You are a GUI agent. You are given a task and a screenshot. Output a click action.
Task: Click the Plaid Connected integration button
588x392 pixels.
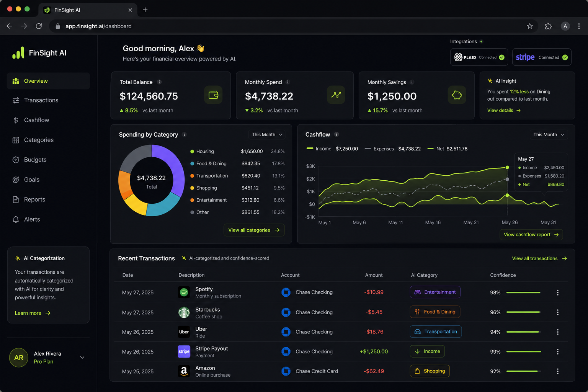click(479, 57)
